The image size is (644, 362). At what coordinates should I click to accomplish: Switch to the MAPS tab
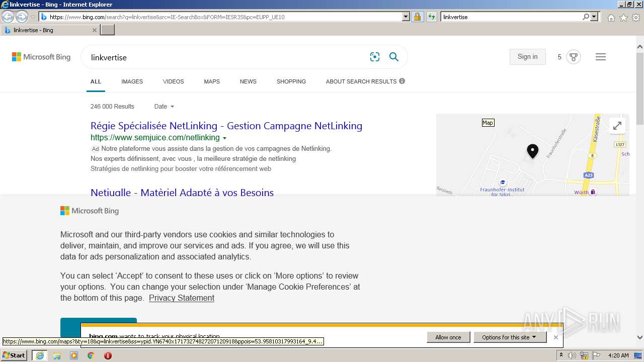(212, 81)
